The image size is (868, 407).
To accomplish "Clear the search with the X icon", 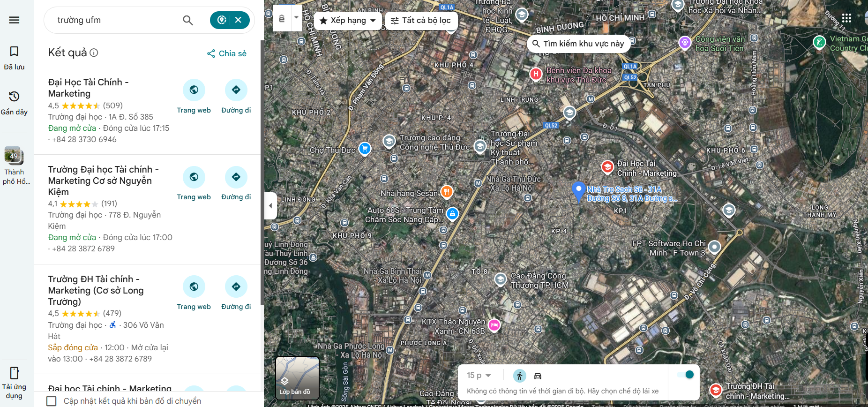I will [x=238, y=20].
